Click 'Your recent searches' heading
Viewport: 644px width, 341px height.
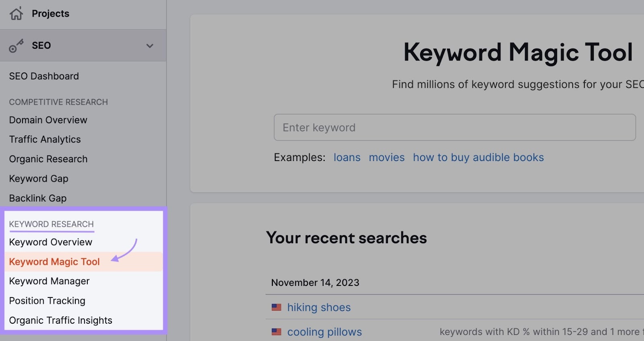click(x=346, y=238)
